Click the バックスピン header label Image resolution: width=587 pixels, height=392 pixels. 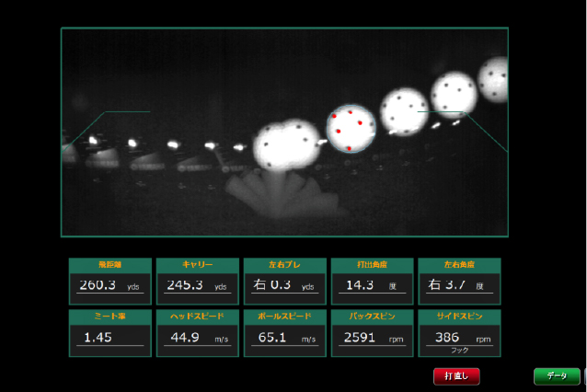pos(371,316)
